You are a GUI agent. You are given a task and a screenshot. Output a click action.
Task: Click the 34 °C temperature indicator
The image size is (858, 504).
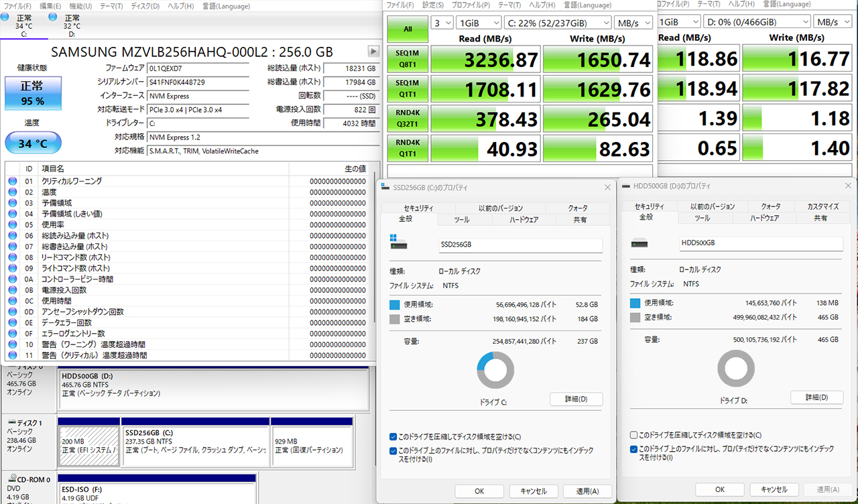pos(33,143)
